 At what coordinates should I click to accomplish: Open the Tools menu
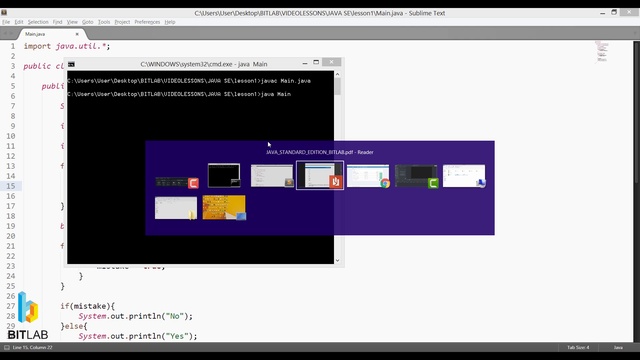pyautogui.click(x=104, y=22)
